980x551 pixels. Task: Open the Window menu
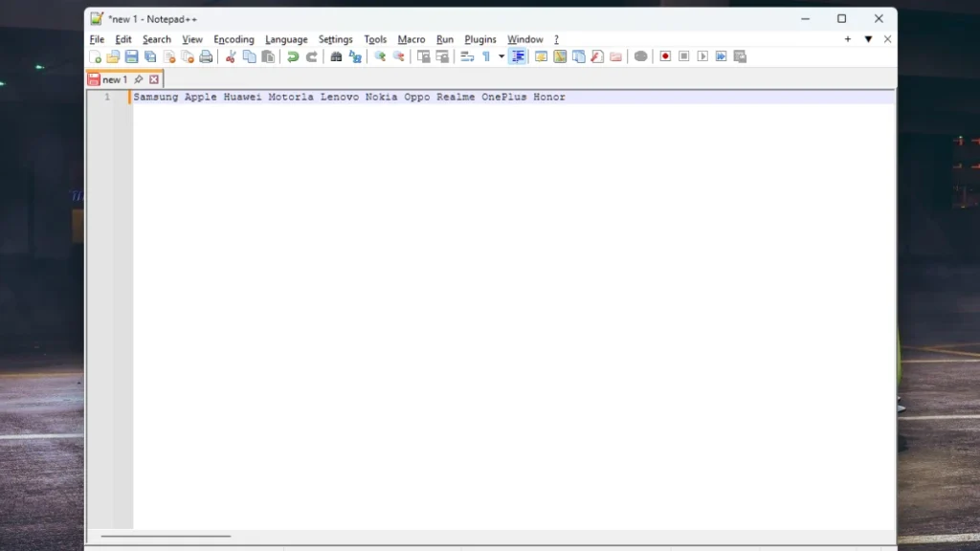[x=525, y=39]
